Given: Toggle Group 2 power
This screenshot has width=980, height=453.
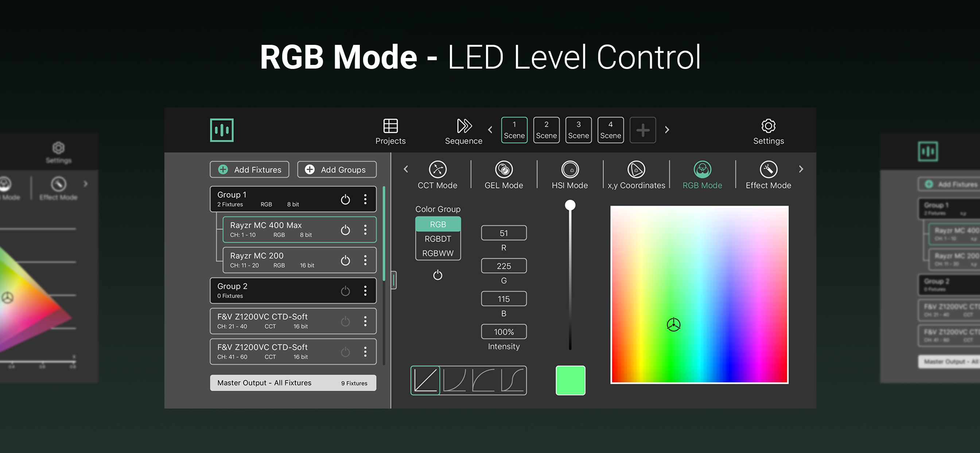Looking at the screenshot, I should pyautogui.click(x=345, y=290).
